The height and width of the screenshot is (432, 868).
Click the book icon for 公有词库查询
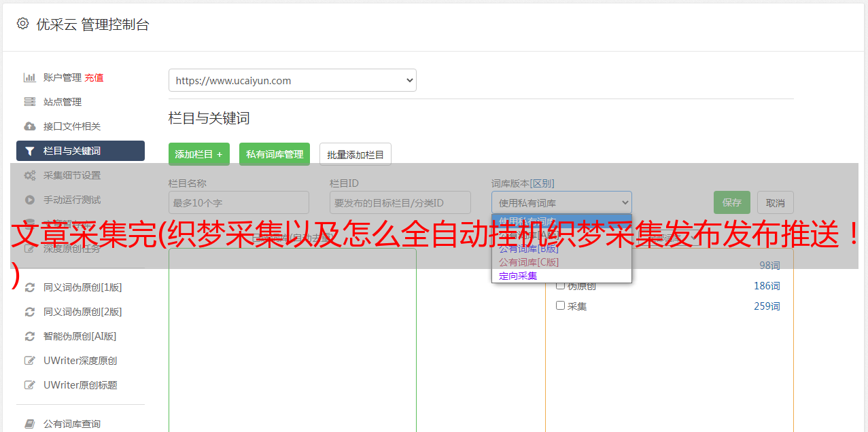(30, 424)
